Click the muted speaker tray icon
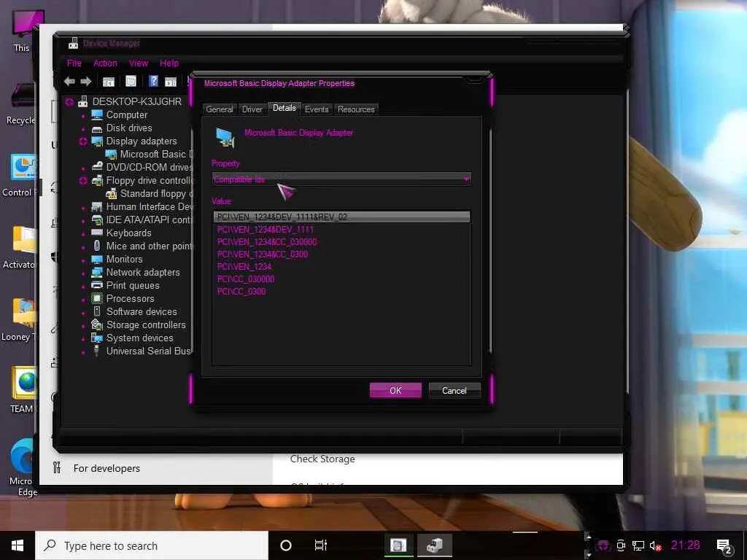 tap(655, 545)
